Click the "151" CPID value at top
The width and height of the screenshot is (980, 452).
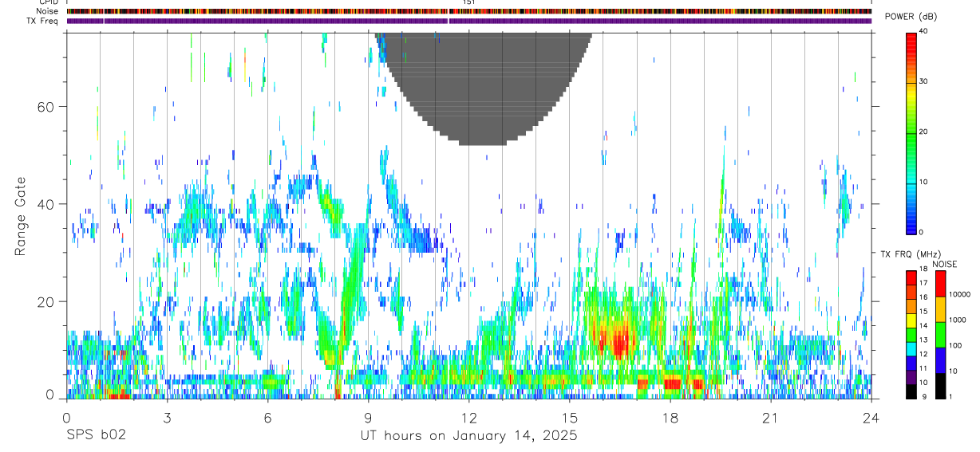coord(469,2)
